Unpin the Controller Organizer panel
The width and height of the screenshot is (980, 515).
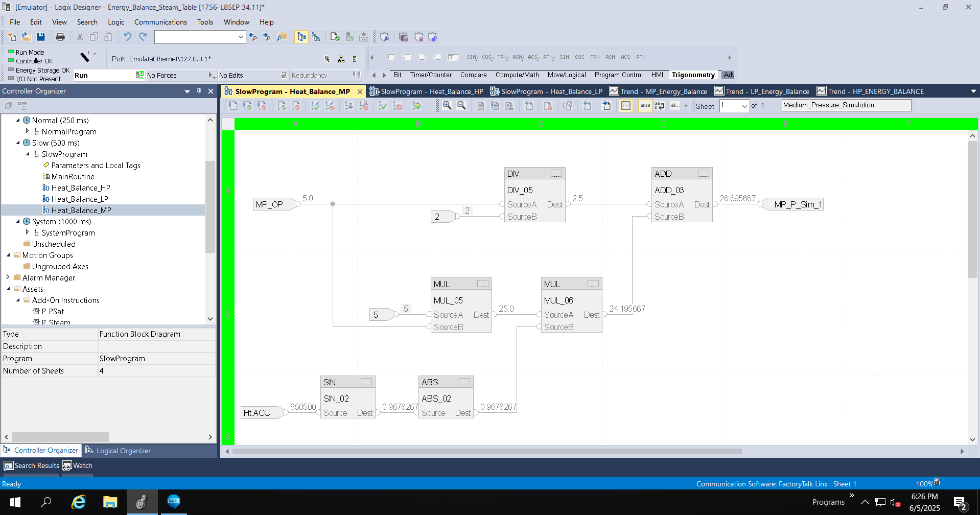click(199, 91)
